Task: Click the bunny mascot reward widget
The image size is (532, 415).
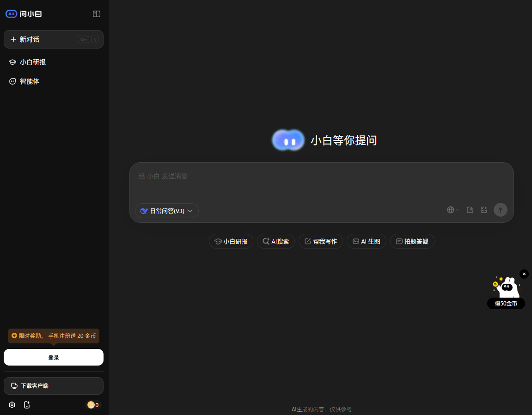Action: point(506,287)
